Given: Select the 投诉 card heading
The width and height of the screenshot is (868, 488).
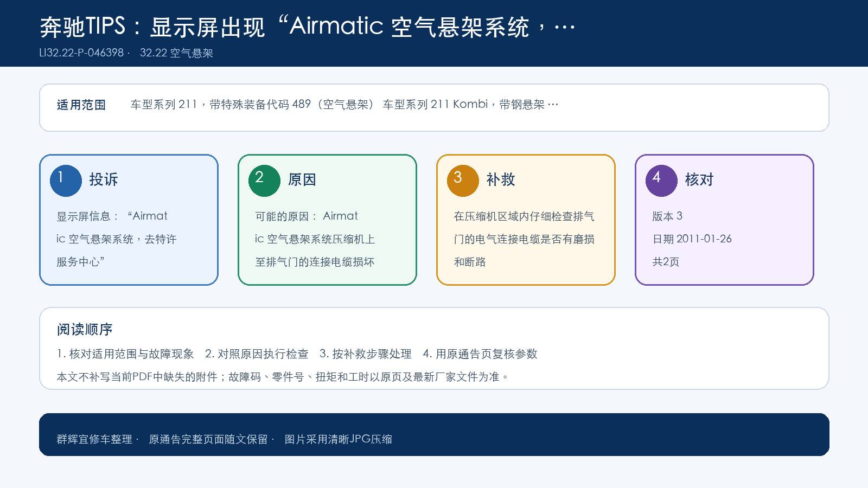Looking at the screenshot, I should 104,179.
